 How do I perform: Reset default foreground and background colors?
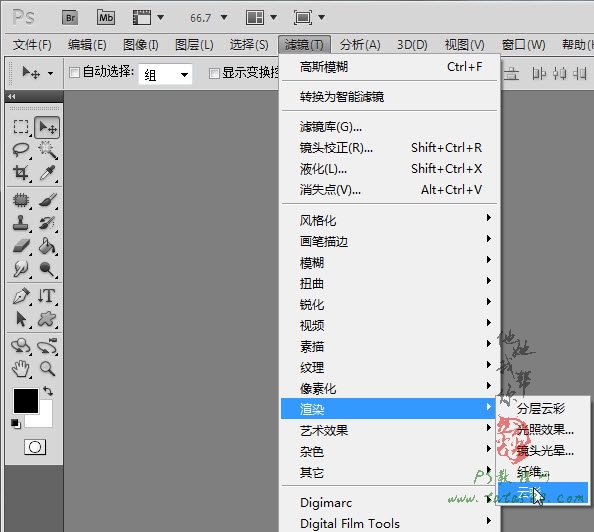[x=16, y=423]
